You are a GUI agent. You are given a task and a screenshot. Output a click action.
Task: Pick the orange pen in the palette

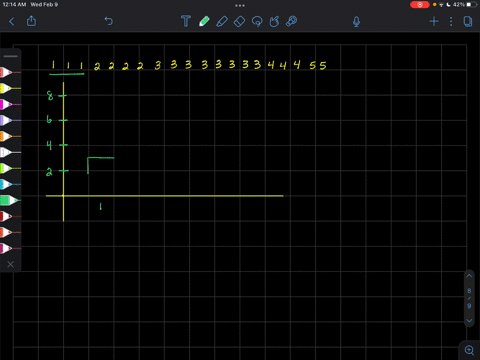click(10, 136)
